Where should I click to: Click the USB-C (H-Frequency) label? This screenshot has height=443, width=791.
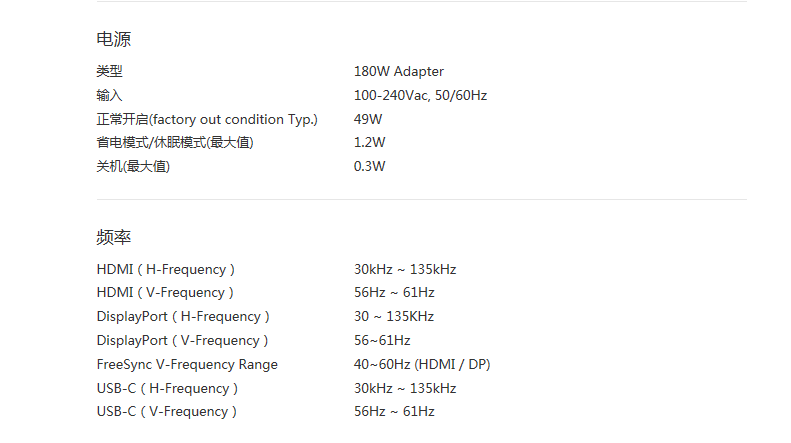tap(167, 388)
